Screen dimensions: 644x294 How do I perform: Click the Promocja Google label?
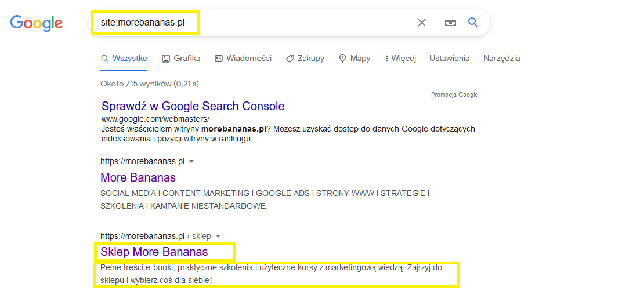click(454, 95)
